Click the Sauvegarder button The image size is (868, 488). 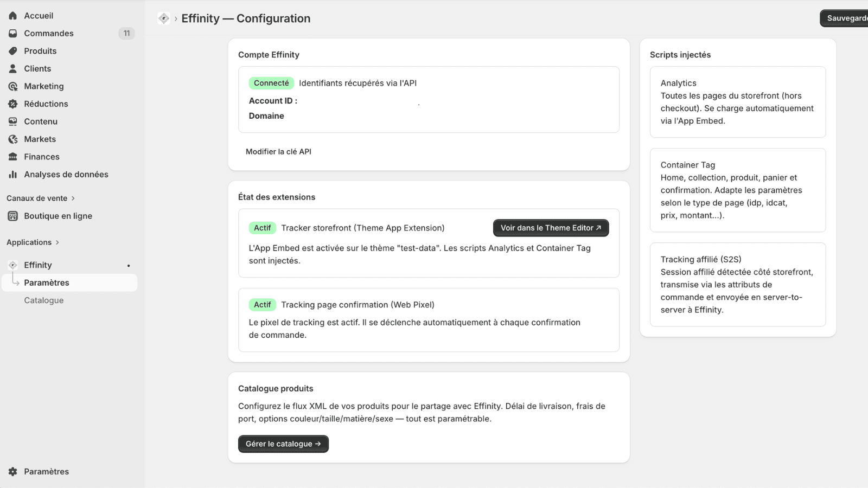pyautogui.click(x=844, y=18)
